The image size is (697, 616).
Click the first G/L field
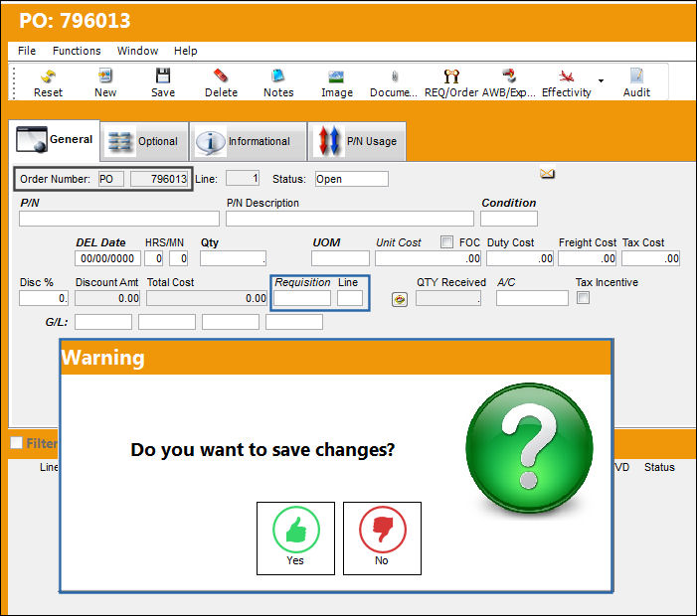pos(103,322)
